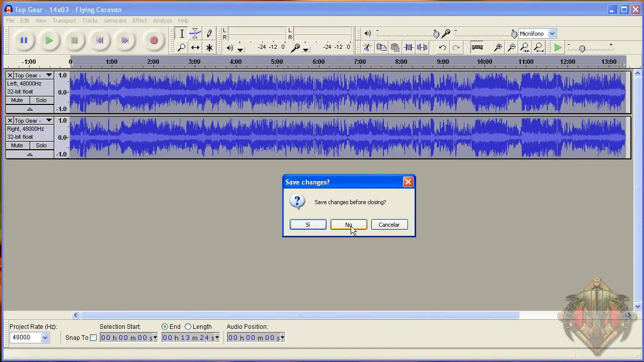
Task: Open the Right track name dropdown menu
Action: (49, 121)
